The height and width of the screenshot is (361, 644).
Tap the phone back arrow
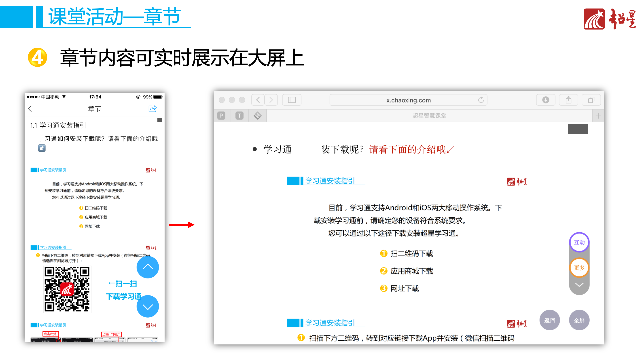[30, 108]
